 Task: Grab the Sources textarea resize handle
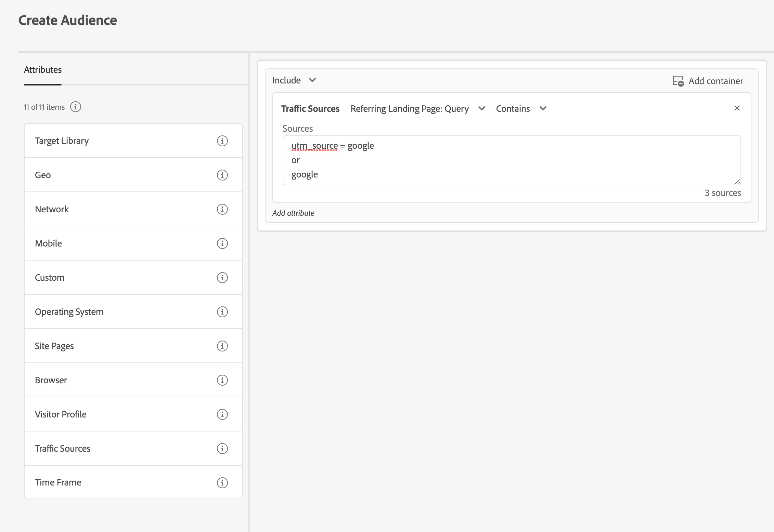[737, 182]
